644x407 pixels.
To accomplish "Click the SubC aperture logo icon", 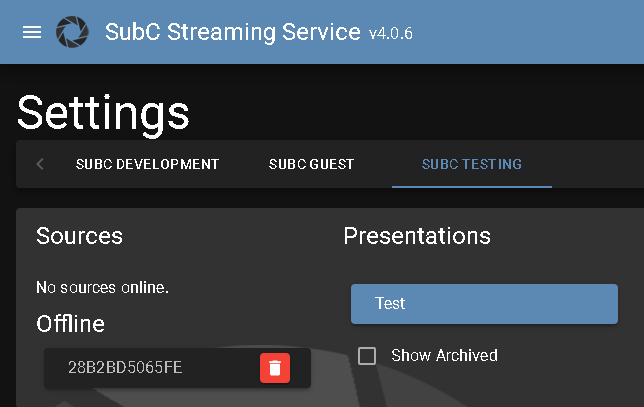I will (72, 32).
